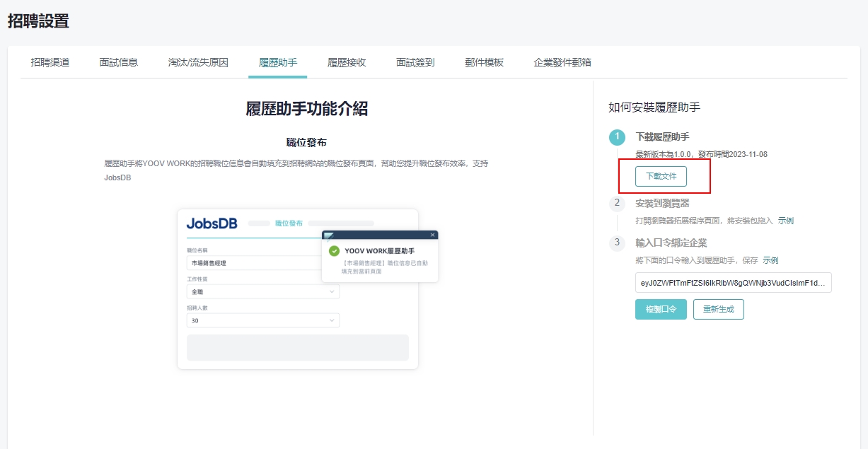Select the 企業發件郵箱 tab

click(x=562, y=62)
